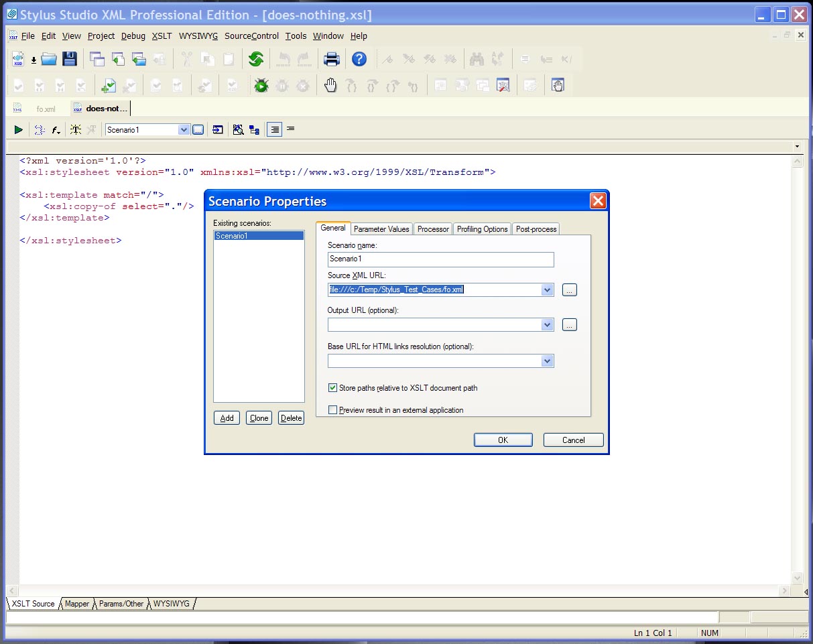Click the green bug debug icon
The image size is (813, 644).
coord(261,86)
